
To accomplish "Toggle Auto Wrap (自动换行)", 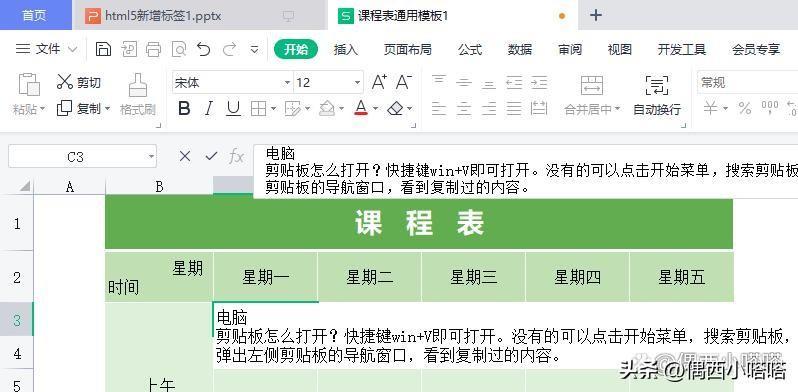I will point(657,95).
